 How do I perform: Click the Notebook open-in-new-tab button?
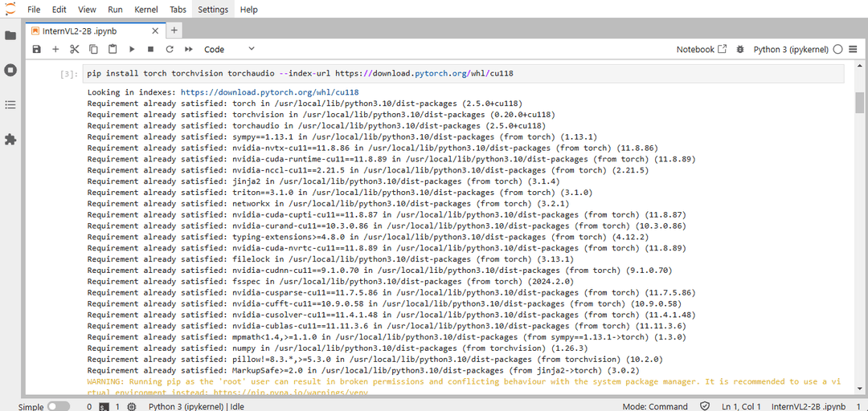[x=702, y=49]
